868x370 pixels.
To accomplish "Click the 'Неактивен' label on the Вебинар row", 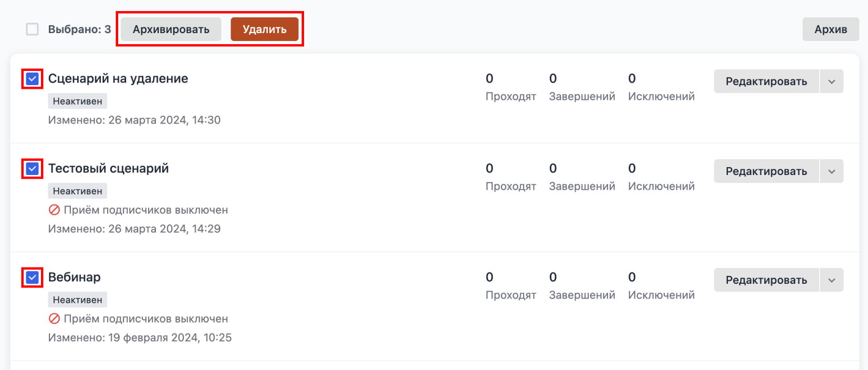I will pos(77,299).
